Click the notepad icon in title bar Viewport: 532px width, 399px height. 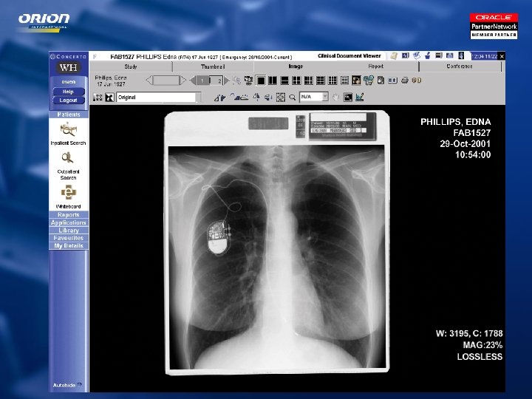[x=394, y=55]
